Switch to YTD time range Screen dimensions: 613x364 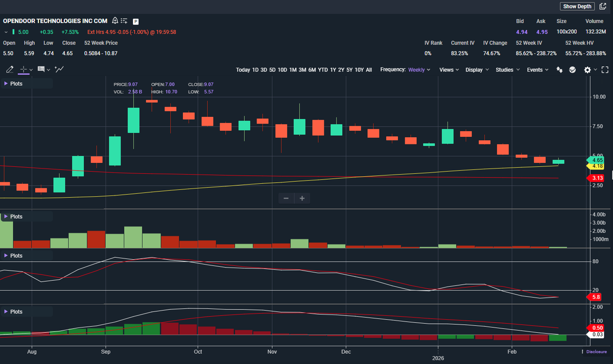click(x=323, y=70)
